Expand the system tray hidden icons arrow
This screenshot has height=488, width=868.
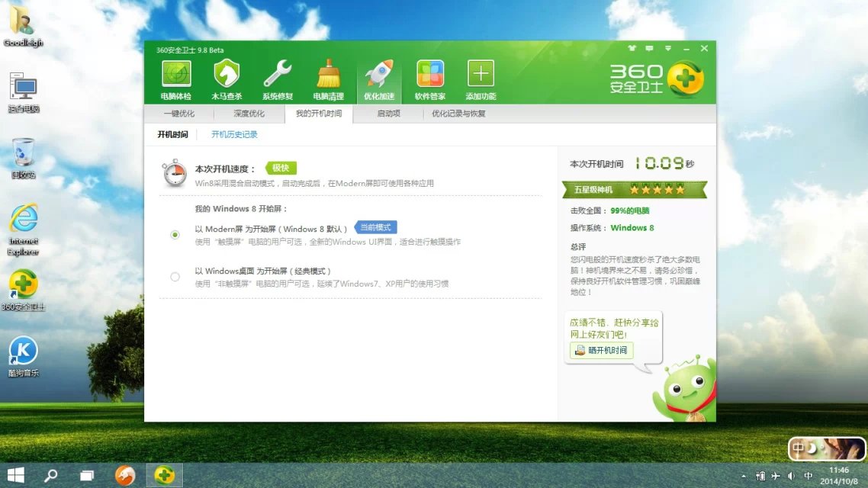(x=744, y=476)
